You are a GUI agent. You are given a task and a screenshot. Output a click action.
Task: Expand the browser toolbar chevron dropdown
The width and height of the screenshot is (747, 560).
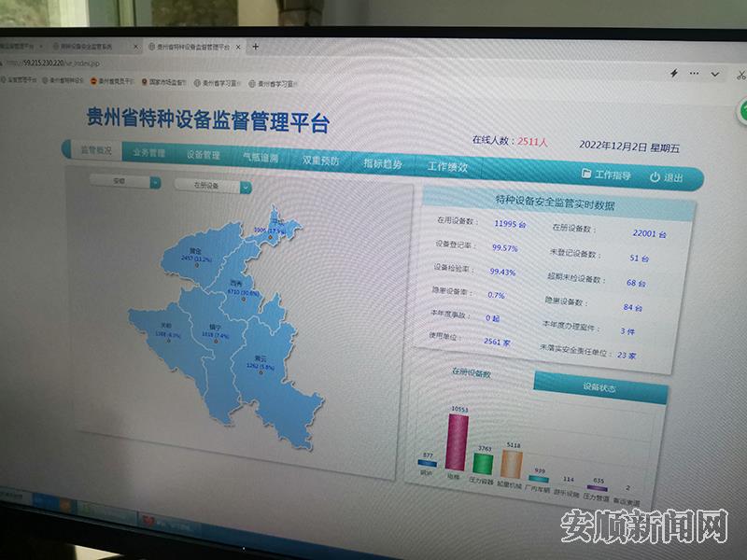[x=714, y=75]
